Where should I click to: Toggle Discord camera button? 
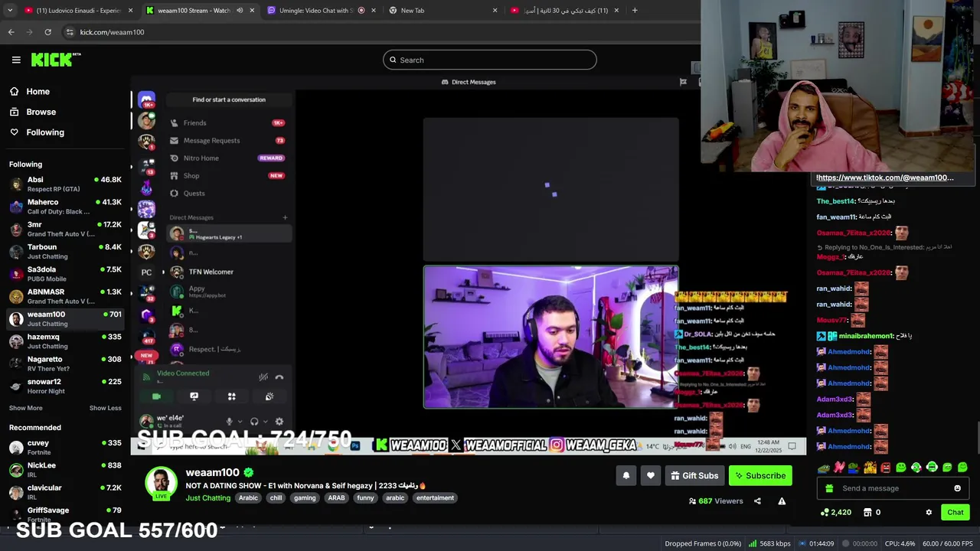click(x=156, y=396)
